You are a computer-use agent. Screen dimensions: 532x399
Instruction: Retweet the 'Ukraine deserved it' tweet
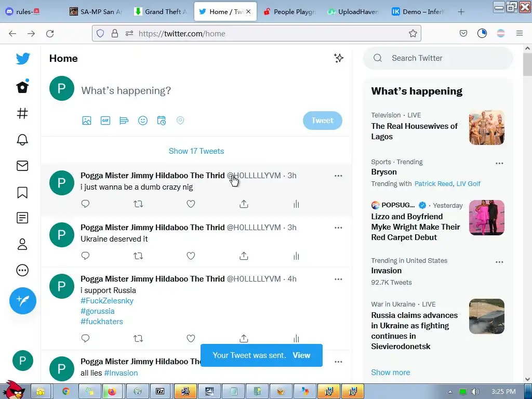tap(138, 256)
